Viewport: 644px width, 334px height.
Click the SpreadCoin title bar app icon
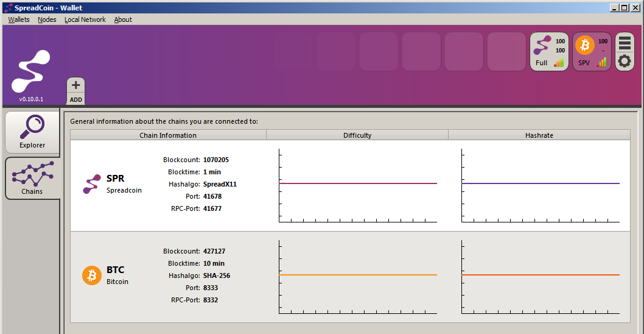8,7
